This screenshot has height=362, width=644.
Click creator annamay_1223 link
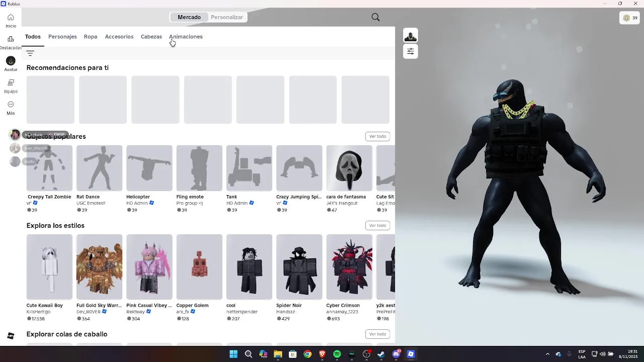point(342,312)
